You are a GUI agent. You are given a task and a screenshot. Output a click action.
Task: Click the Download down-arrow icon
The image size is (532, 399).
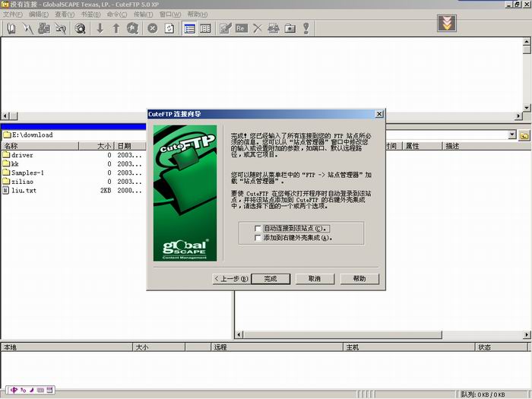tap(100, 29)
